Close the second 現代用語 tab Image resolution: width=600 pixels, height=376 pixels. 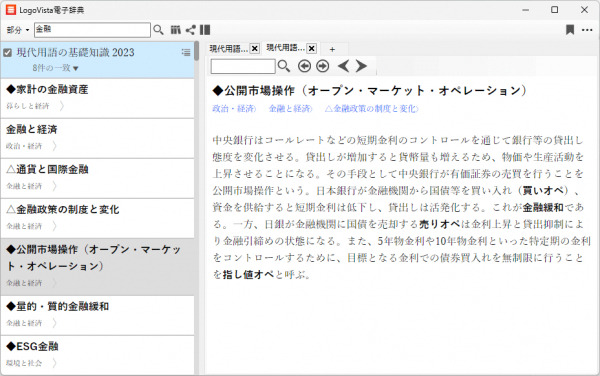click(312, 49)
